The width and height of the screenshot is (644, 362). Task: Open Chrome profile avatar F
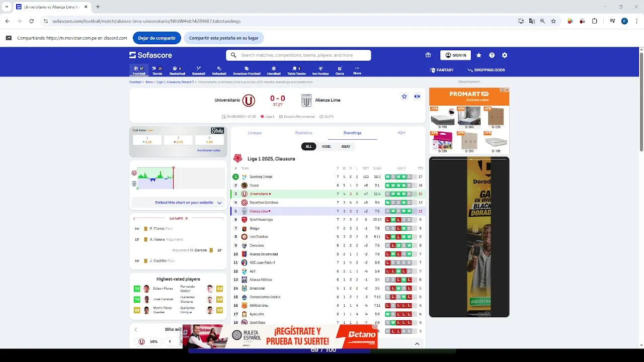click(x=624, y=21)
